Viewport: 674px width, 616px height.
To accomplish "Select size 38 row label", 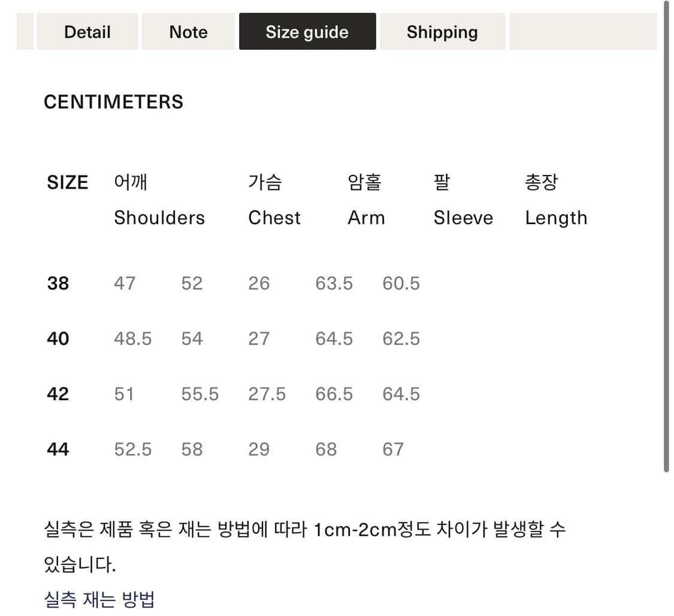I will [58, 283].
